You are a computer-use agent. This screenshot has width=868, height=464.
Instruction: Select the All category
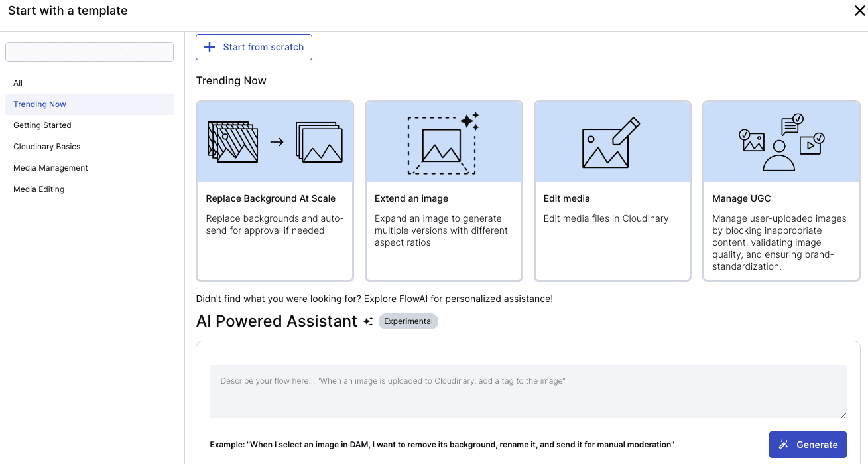[18, 83]
